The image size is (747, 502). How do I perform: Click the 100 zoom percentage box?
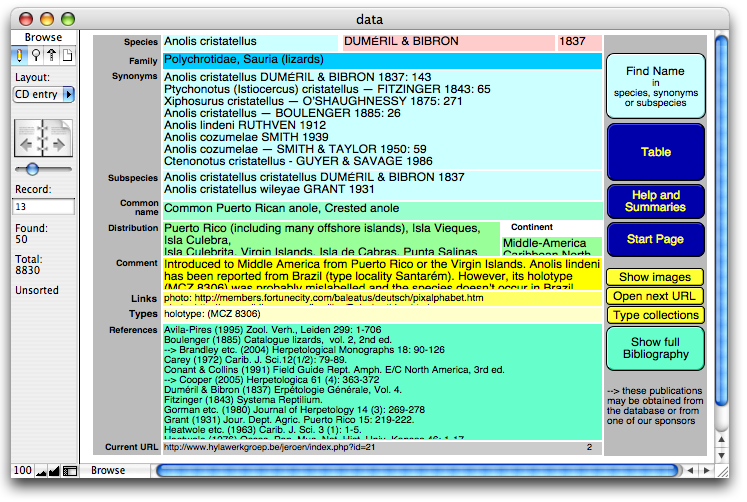coord(22,471)
